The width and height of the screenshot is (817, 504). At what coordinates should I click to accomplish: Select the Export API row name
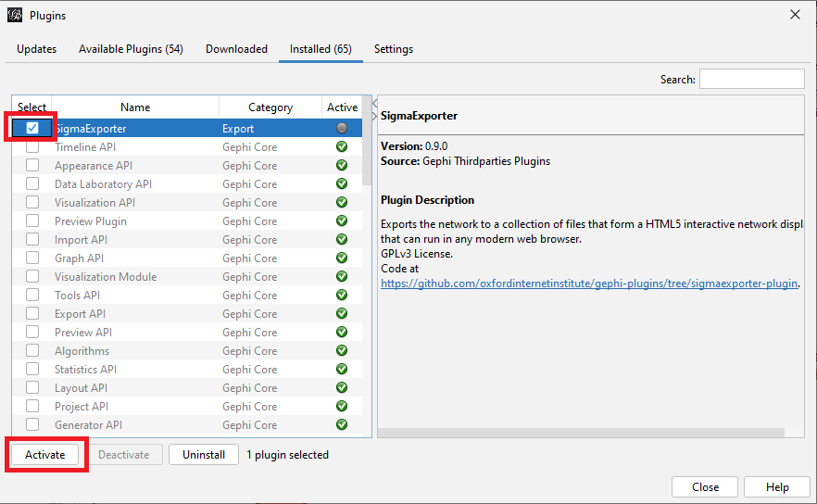point(80,314)
